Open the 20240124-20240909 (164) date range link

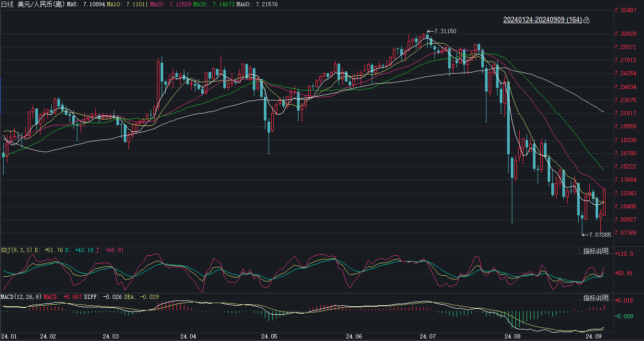pyautogui.click(x=542, y=20)
